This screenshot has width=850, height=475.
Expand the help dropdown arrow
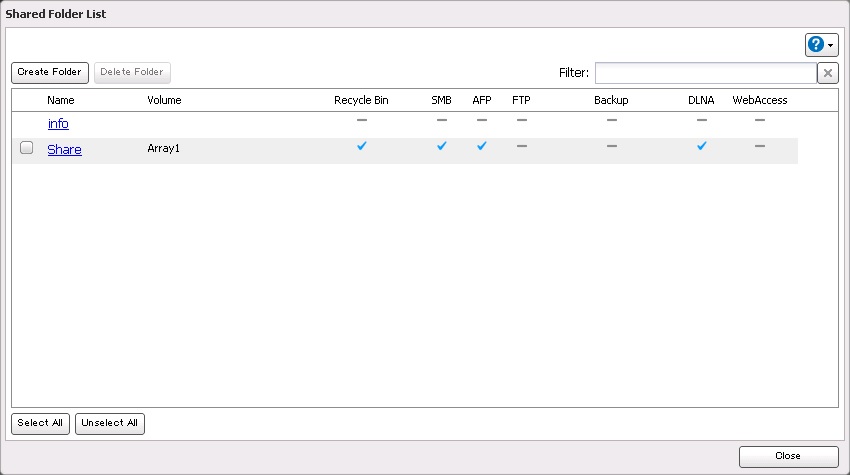831,46
